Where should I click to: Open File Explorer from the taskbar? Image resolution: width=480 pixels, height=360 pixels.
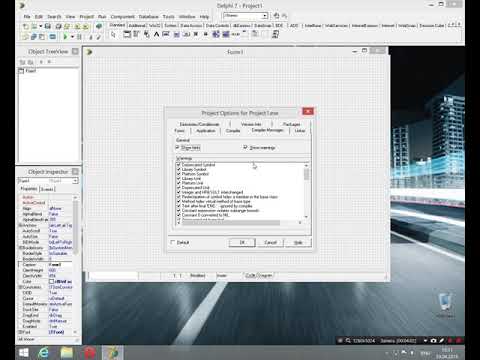pyautogui.click(x=66, y=353)
